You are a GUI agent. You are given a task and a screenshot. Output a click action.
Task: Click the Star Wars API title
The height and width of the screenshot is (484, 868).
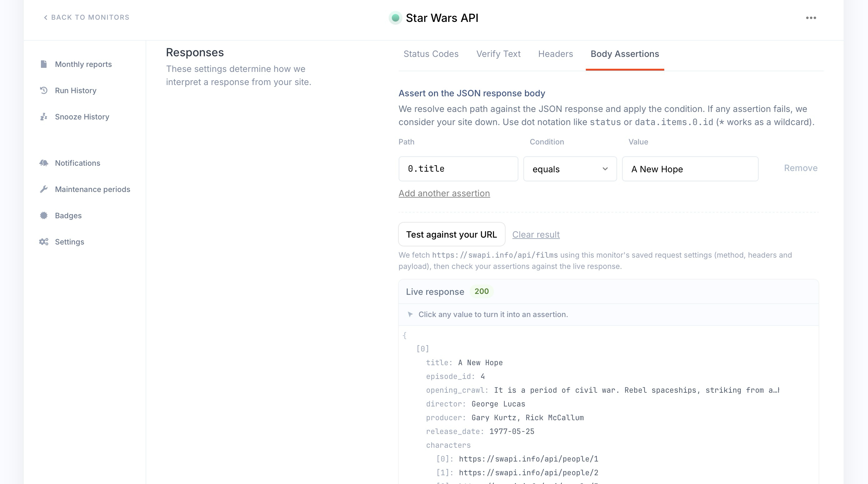click(442, 18)
